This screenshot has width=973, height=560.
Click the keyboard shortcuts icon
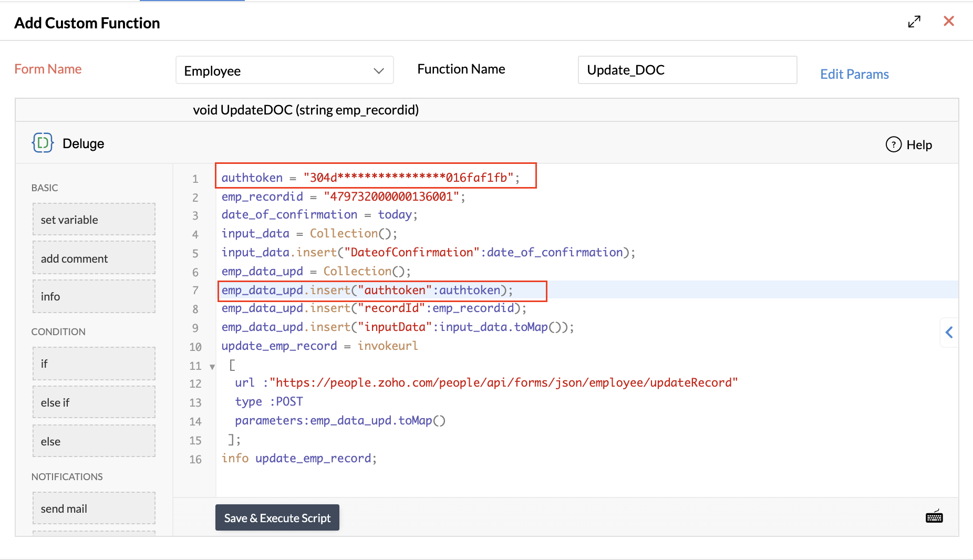934,517
